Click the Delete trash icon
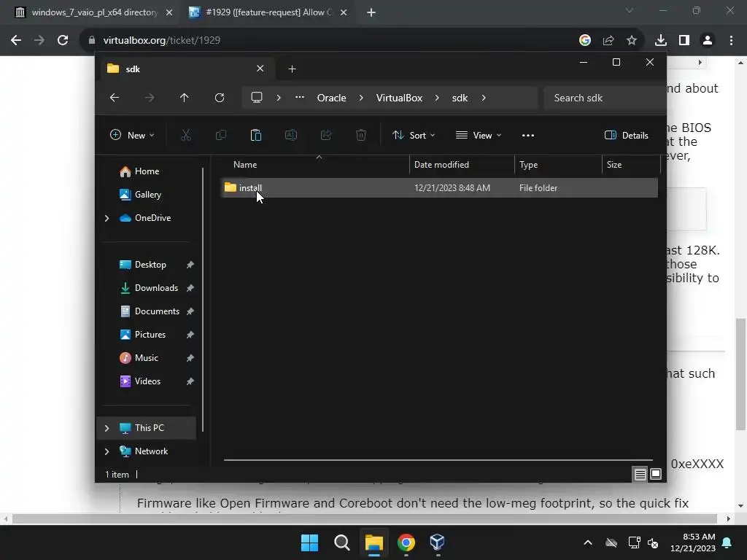Viewport: 747px width, 560px height. coord(361,135)
